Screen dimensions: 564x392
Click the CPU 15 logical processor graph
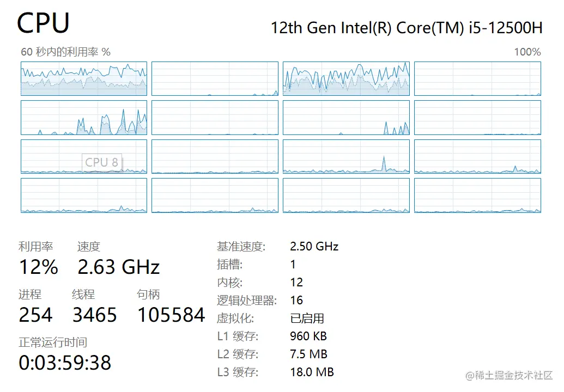(477, 195)
